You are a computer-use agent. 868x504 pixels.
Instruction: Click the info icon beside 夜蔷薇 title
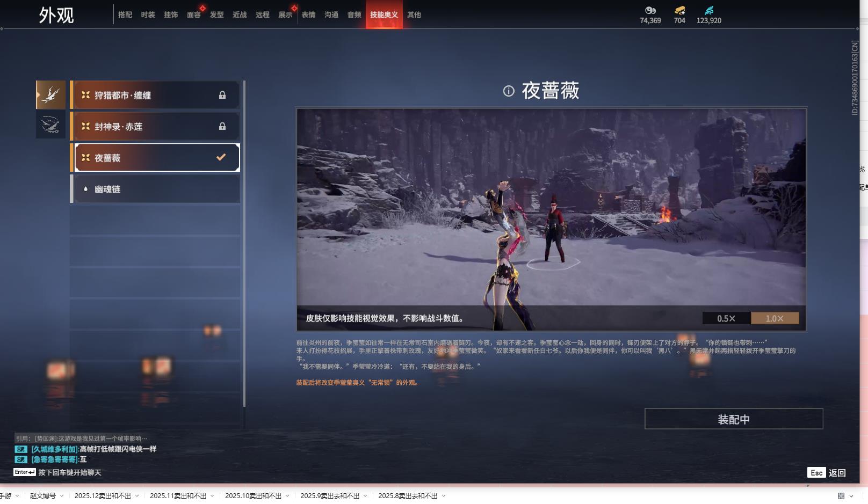pyautogui.click(x=509, y=91)
